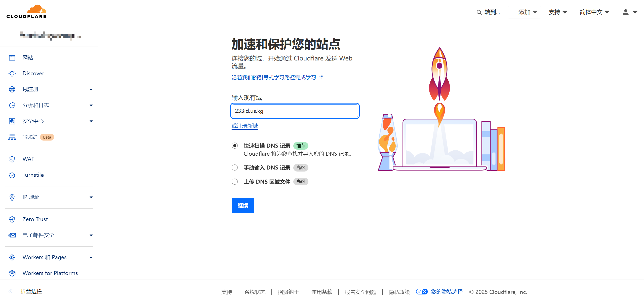Screen dimensions: 644x302
Task: Click the Workers 和 Pages diamond icon
Action: coord(12,257)
